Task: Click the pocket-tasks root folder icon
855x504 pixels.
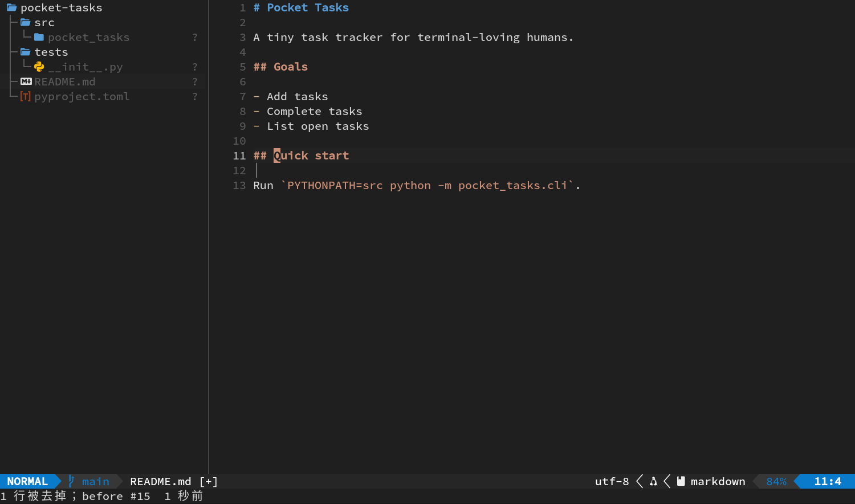Action: click(11, 8)
